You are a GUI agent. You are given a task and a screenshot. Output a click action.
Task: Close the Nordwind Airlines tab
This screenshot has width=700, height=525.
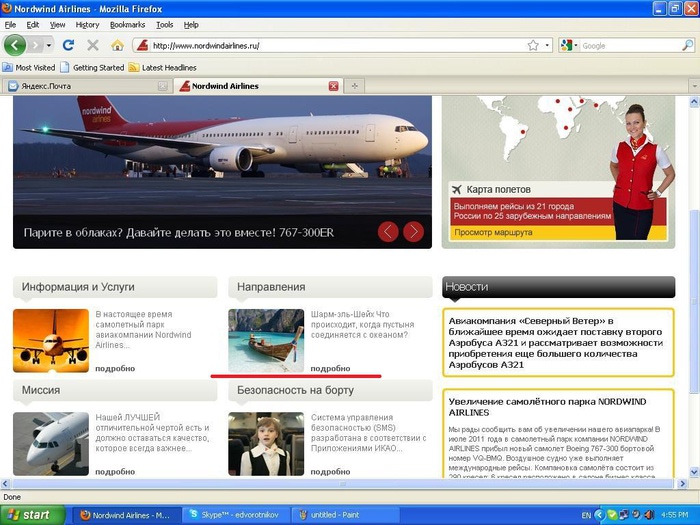pos(333,86)
